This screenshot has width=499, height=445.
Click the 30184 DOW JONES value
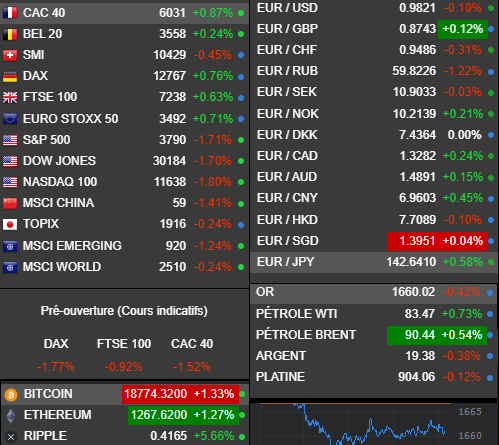pyautogui.click(x=169, y=161)
